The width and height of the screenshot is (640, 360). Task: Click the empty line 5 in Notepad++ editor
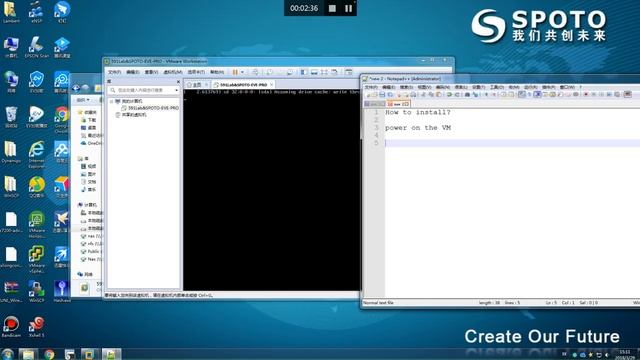point(512,143)
